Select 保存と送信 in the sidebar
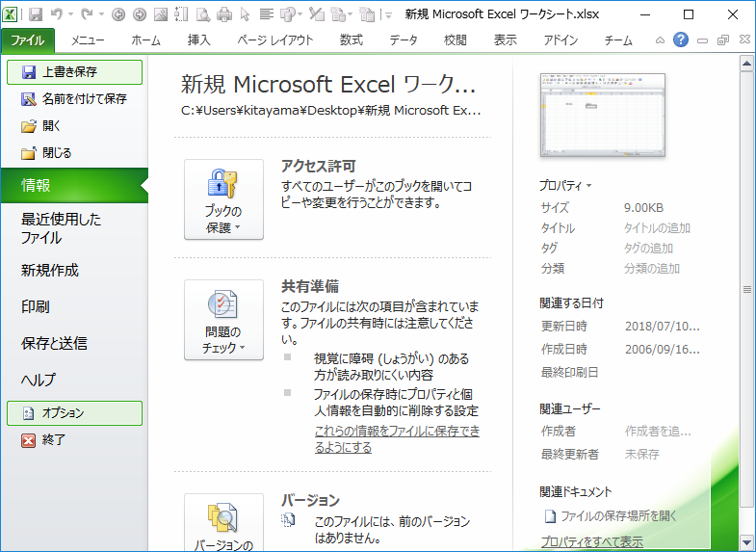Viewport: 756px width, 552px height. [75, 343]
